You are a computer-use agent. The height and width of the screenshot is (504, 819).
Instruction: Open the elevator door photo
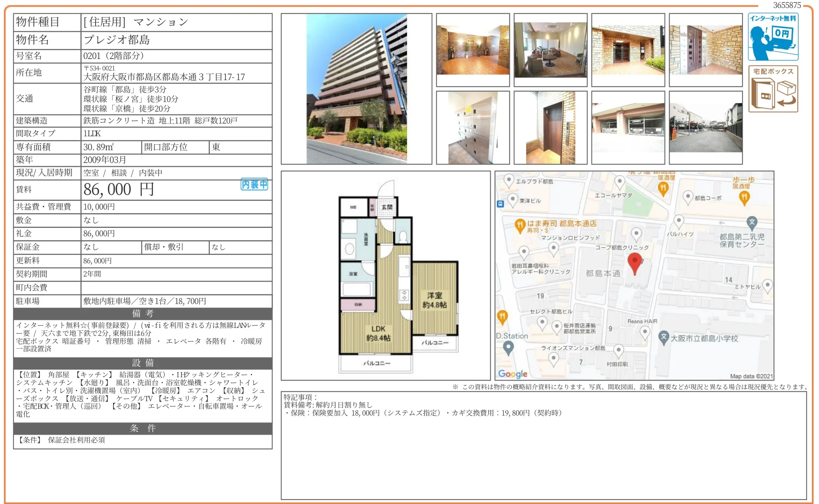tap(550, 127)
